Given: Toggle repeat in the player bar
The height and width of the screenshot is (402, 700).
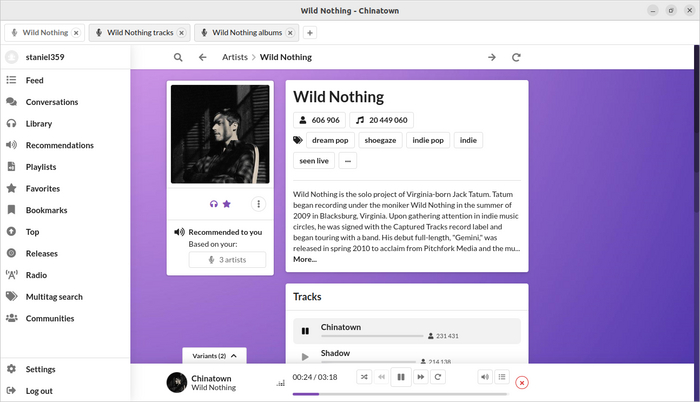Looking at the screenshot, I should click(438, 377).
